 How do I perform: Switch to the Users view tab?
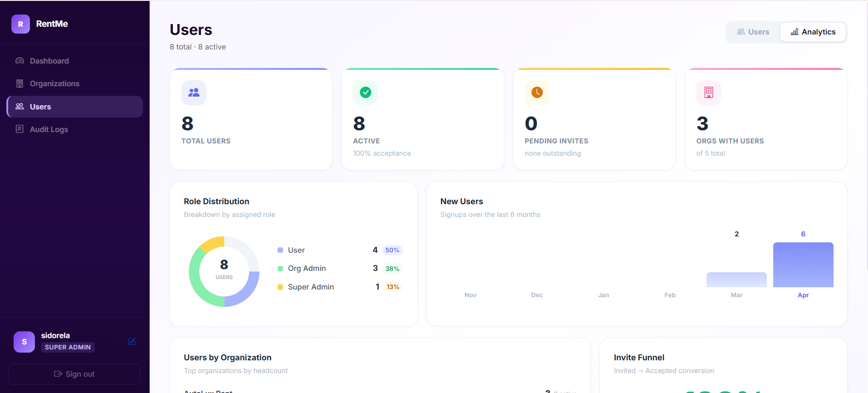pos(753,32)
